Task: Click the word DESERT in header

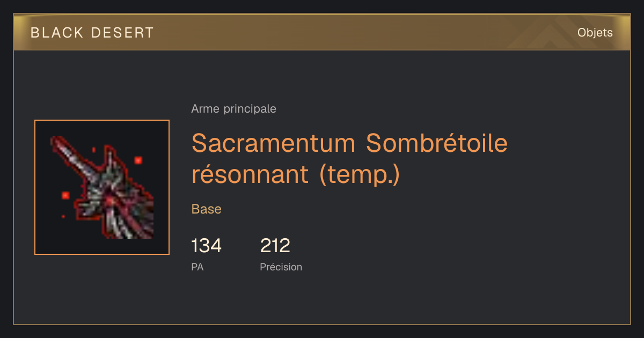Action: pos(122,33)
